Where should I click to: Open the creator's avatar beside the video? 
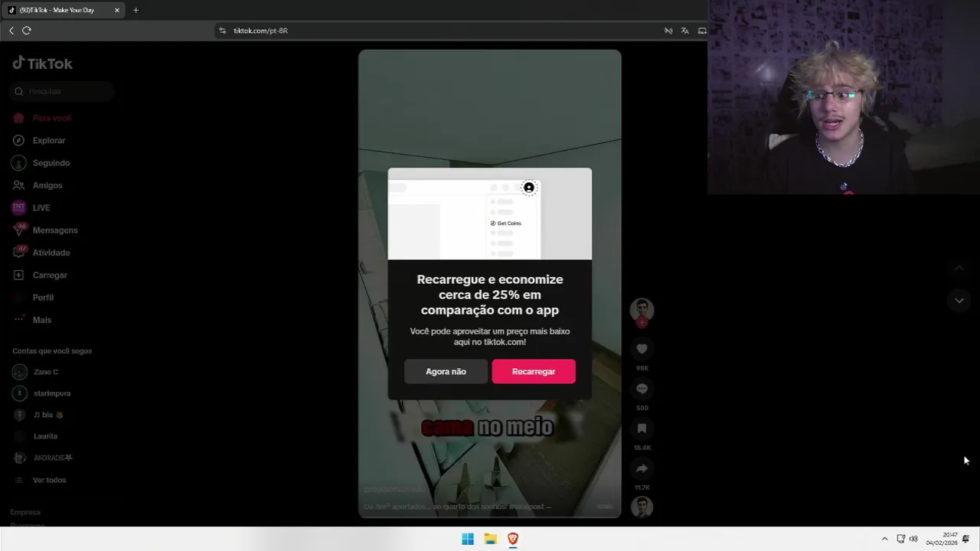(642, 309)
